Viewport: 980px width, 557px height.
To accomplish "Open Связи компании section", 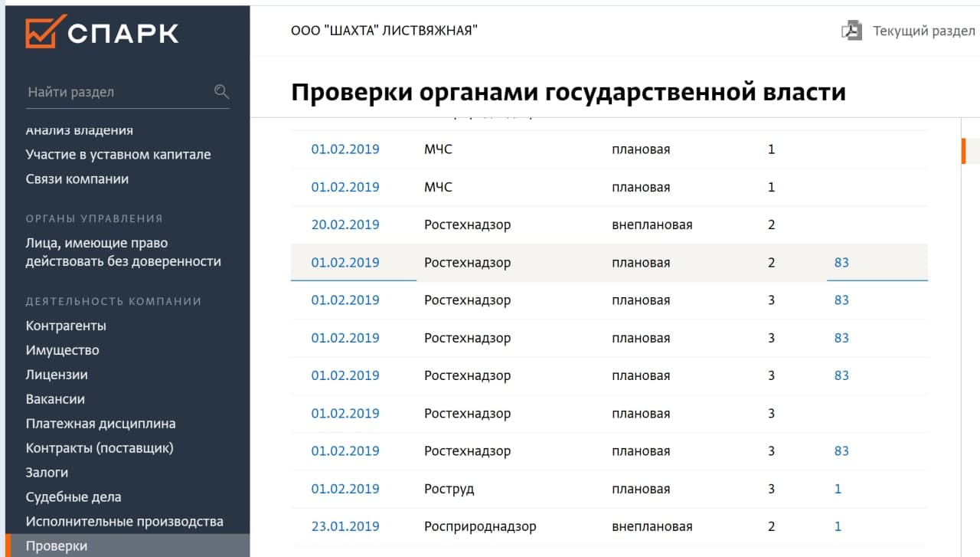I will pyautogui.click(x=77, y=179).
